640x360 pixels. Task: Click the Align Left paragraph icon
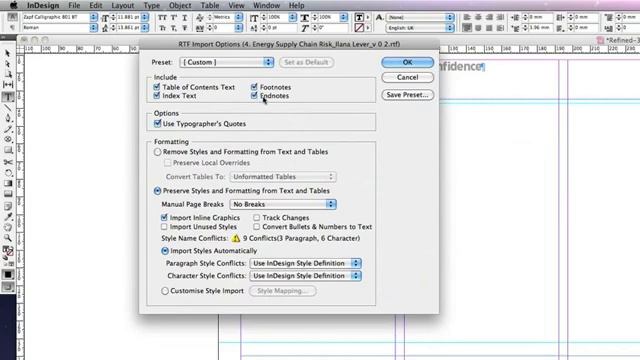[x=467, y=18]
